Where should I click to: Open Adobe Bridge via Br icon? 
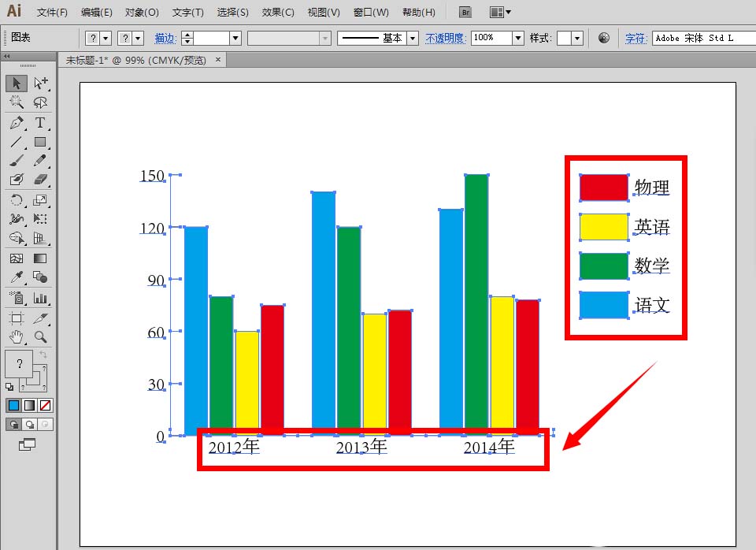(465, 13)
